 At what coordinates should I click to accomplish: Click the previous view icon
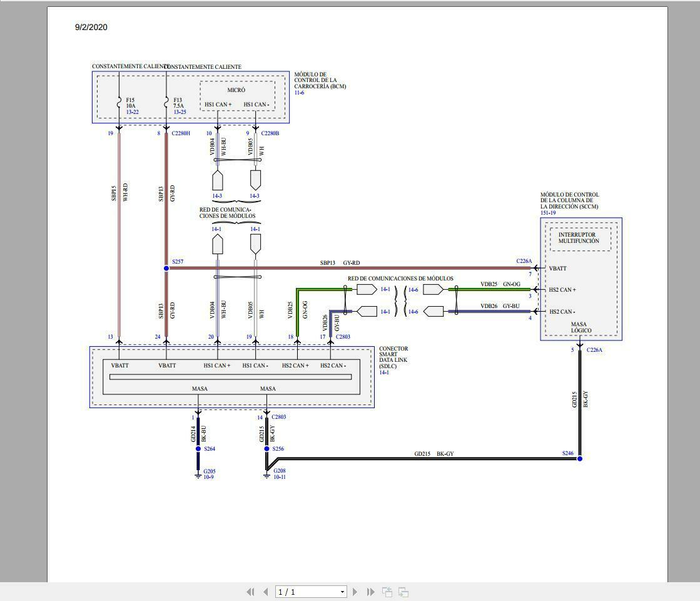(387, 592)
